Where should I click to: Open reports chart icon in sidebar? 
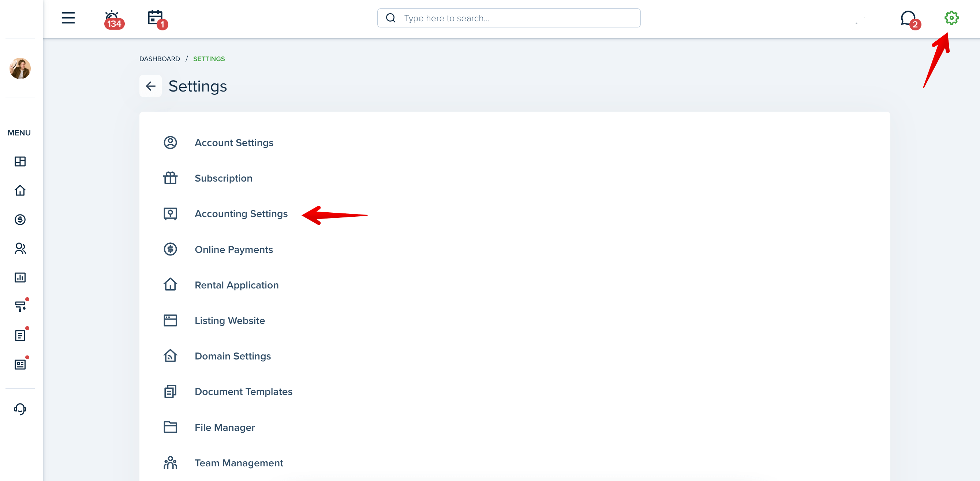click(x=20, y=277)
